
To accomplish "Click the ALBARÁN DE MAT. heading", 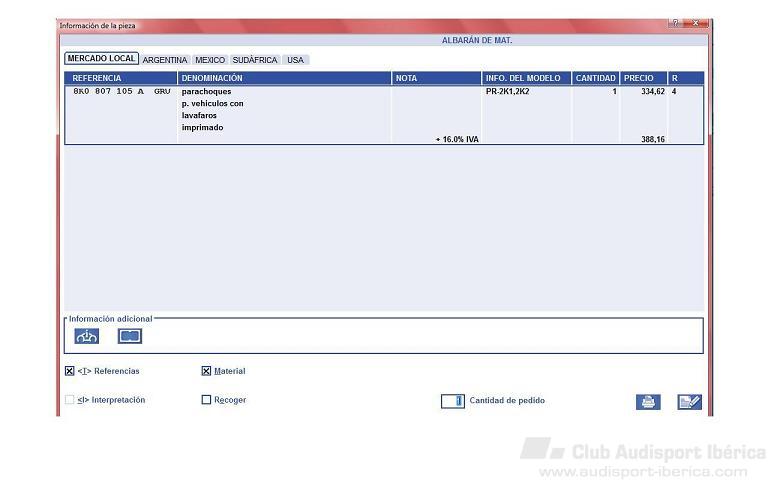I will tap(477, 40).
